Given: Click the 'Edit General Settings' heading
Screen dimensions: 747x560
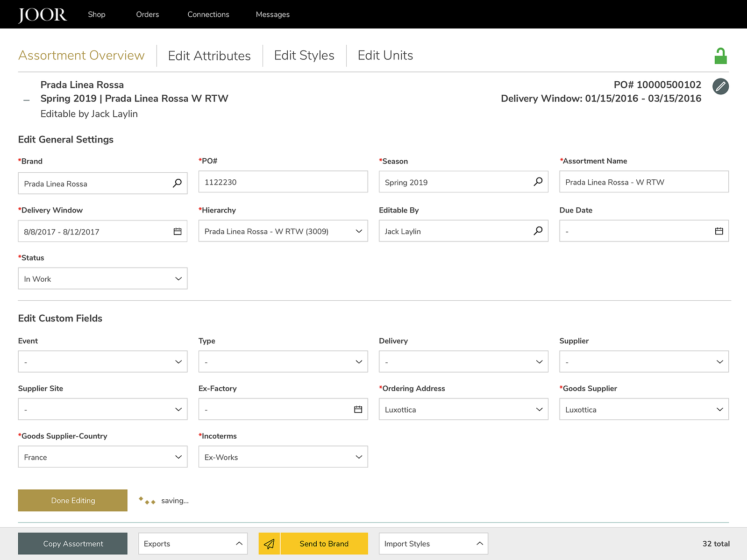Looking at the screenshot, I should point(66,140).
